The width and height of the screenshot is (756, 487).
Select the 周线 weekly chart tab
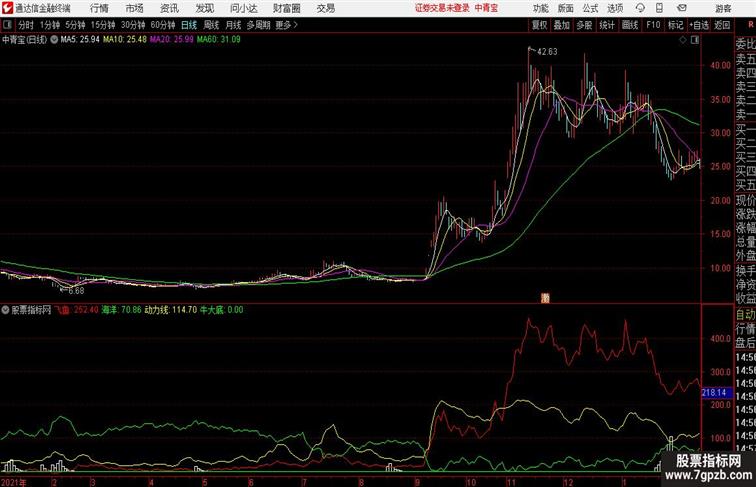pyautogui.click(x=211, y=25)
